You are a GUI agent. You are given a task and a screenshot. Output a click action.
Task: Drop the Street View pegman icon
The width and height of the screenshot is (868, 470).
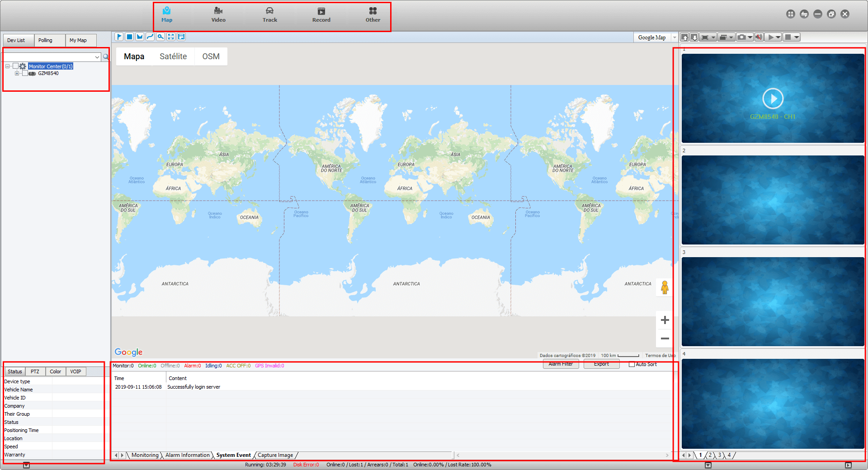(665, 287)
